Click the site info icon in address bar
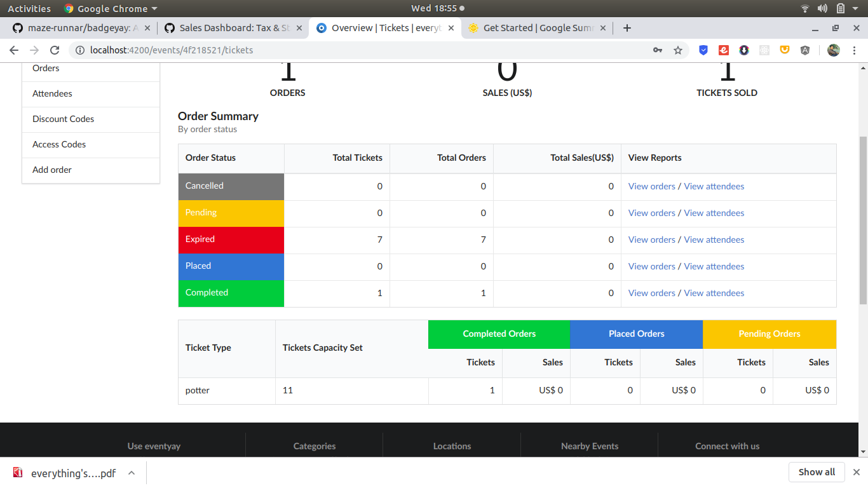868x488 pixels. pos(79,50)
